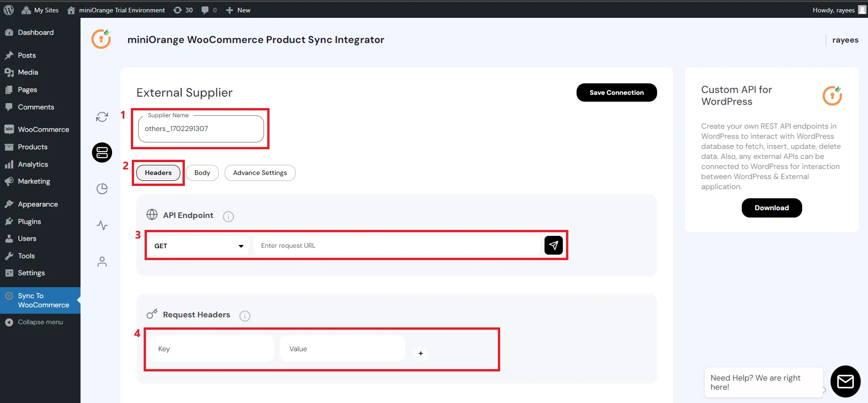The height and width of the screenshot is (403, 868).
Task: Open Products in sidebar
Action: coord(40,147)
